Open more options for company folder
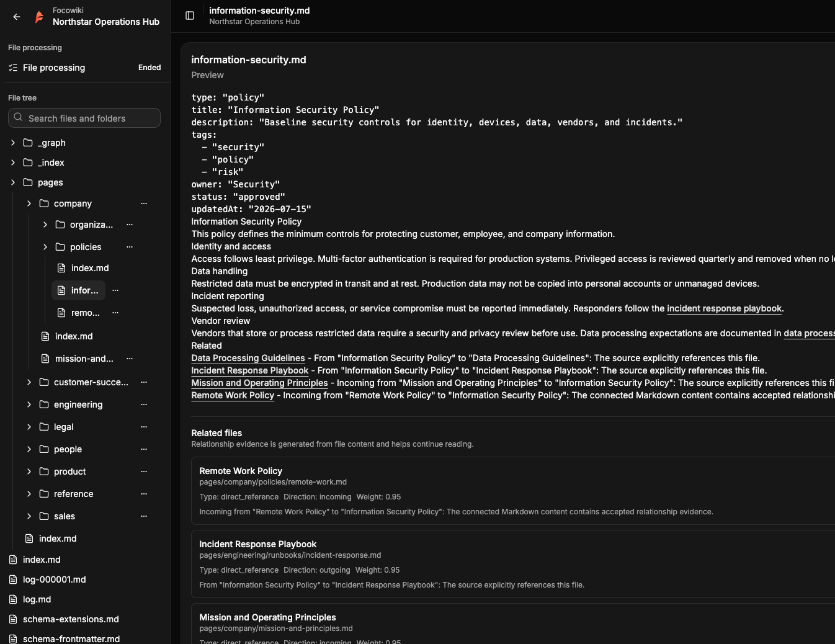 pos(144,203)
